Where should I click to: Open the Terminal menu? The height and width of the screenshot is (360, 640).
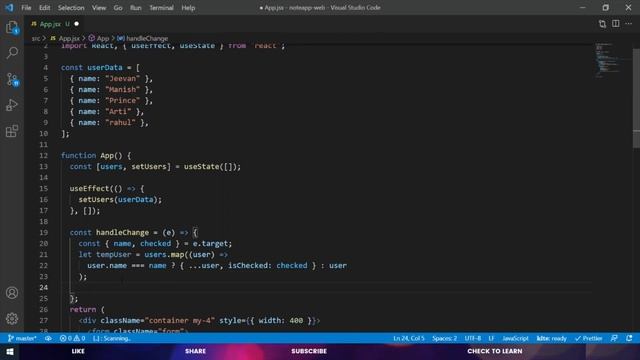[x=161, y=8]
